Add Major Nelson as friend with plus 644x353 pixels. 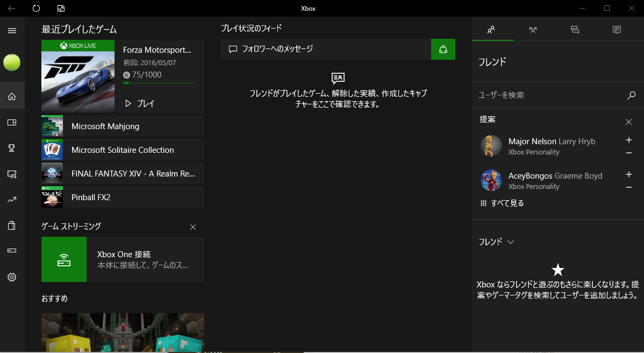click(629, 140)
